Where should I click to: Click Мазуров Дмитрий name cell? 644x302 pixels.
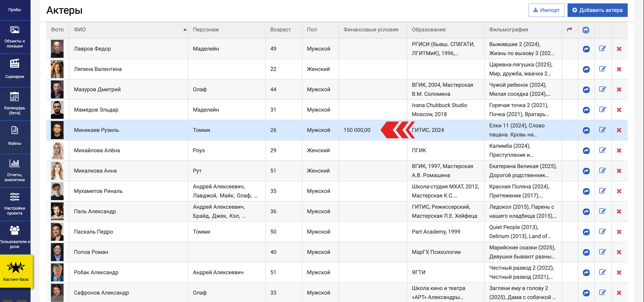click(x=128, y=90)
